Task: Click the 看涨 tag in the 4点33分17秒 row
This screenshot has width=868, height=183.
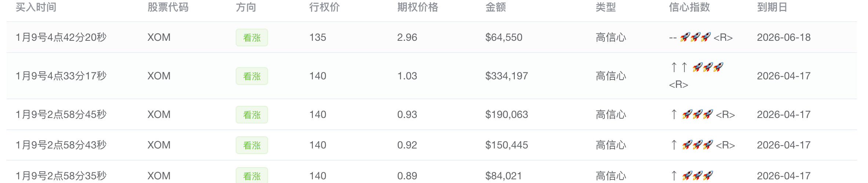Action: pyautogui.click(x=252, y=76)
